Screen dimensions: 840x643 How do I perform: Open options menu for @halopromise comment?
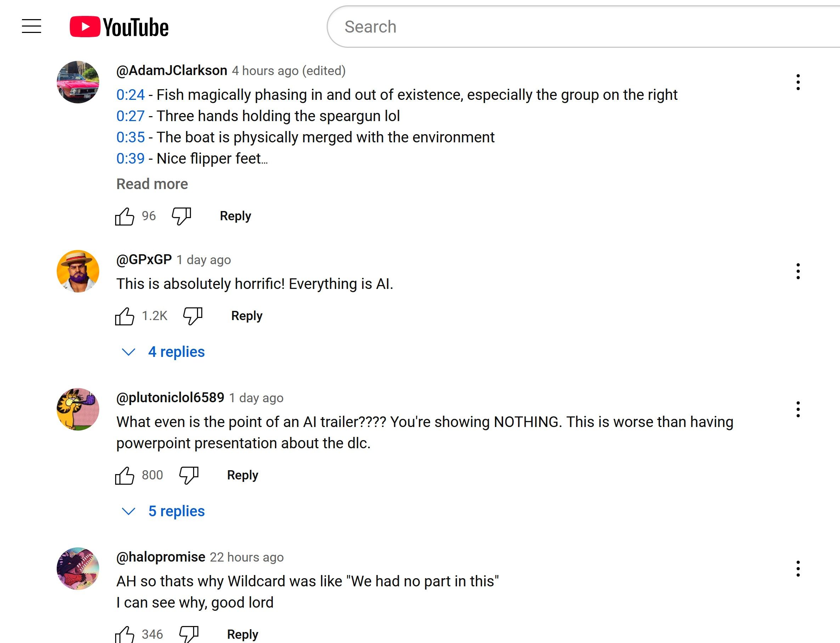click(798, 569)
